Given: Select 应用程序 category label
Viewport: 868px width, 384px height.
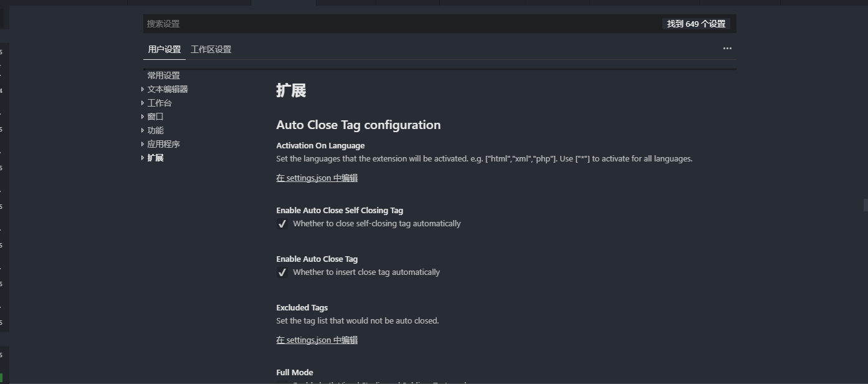Looking at the screenshot, I should point(163,144).
